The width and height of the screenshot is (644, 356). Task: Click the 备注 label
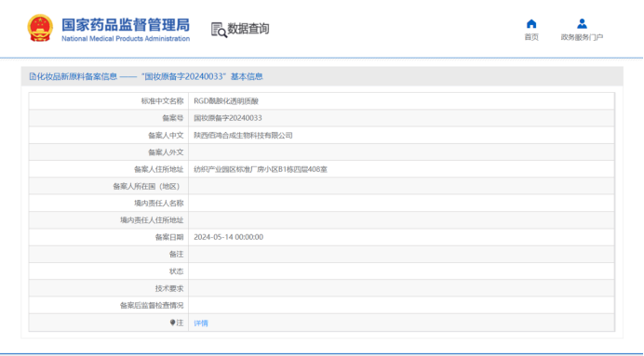pyautogui.click(x=176, y=255)
